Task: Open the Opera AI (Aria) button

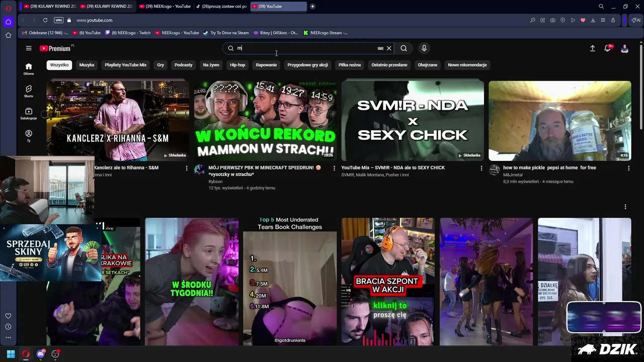Action: [636, 20]
